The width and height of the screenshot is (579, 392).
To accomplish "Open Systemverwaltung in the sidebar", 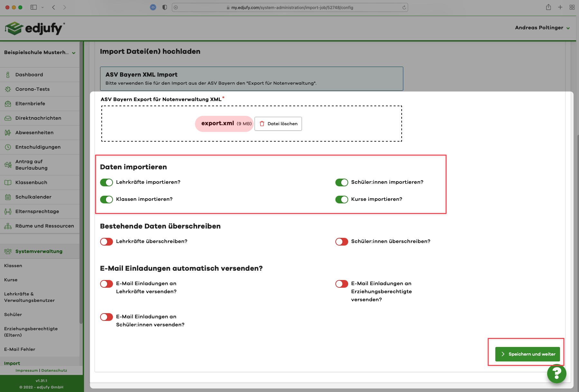I will [39, 251].
